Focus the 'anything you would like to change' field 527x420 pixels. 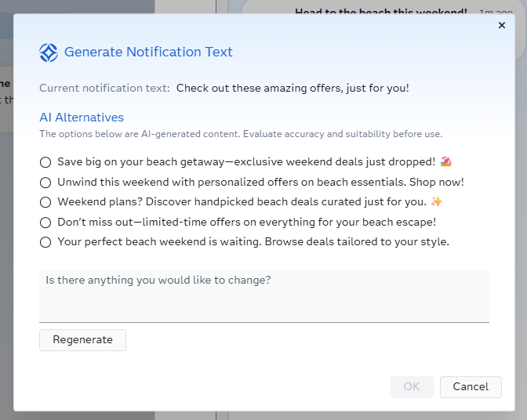pos(264,295)
